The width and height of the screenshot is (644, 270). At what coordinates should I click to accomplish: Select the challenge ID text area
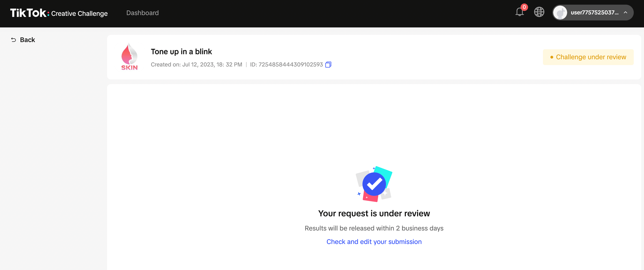290,64
